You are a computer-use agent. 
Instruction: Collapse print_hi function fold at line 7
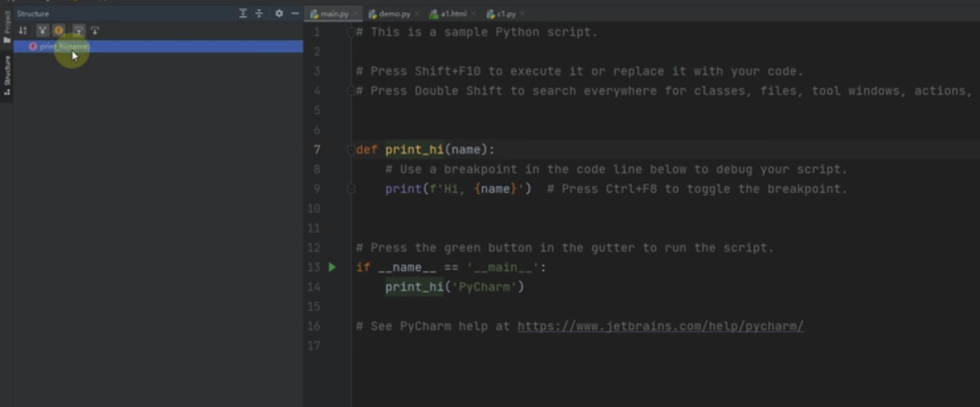(350, 150)
